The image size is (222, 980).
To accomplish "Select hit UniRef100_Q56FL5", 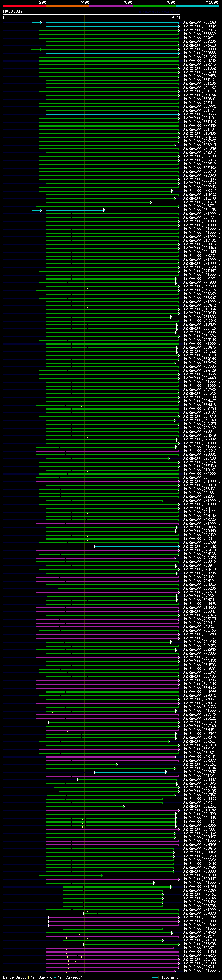I will (x=199, y=290).
